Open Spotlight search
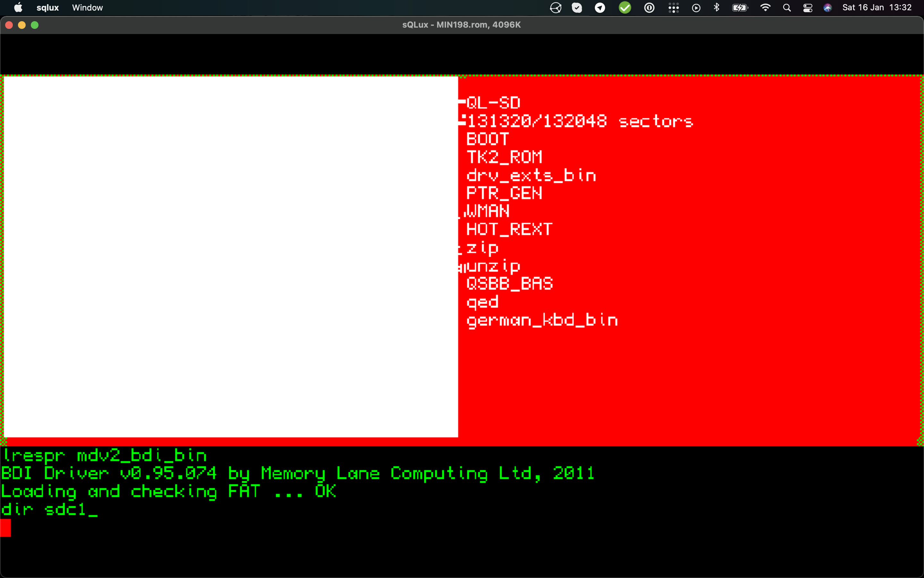The height and width of the screenshot is (578, 924). 787,8
